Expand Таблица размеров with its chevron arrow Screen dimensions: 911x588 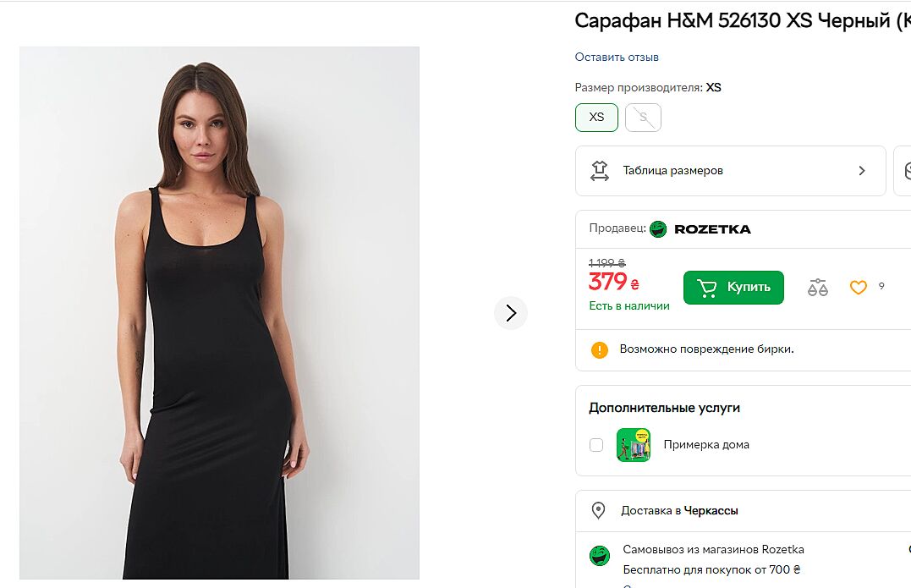pos(862,170)
